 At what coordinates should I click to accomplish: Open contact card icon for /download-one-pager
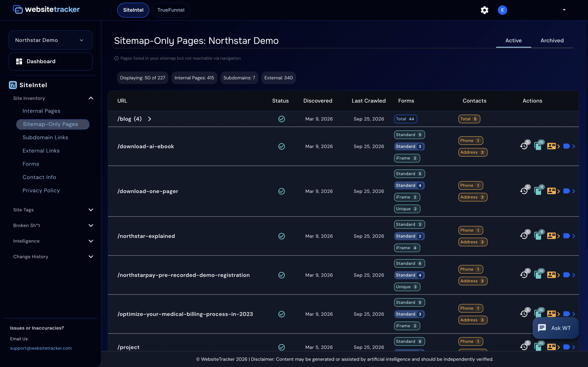click(x=551, y=191)
